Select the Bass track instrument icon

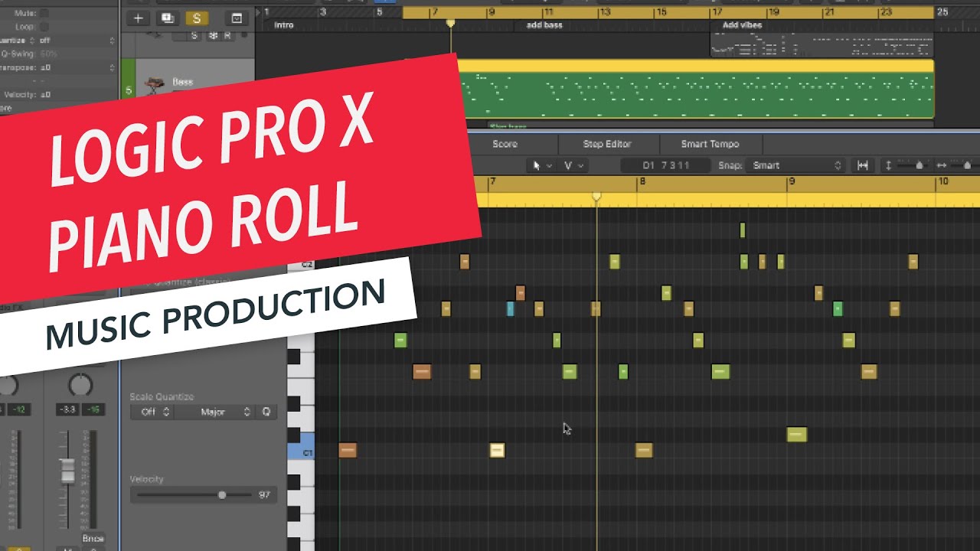tap(155, 86)
